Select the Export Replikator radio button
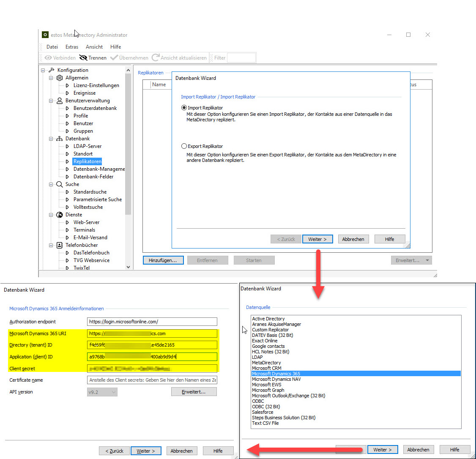 pyautogui.click(x=184, y=146)
